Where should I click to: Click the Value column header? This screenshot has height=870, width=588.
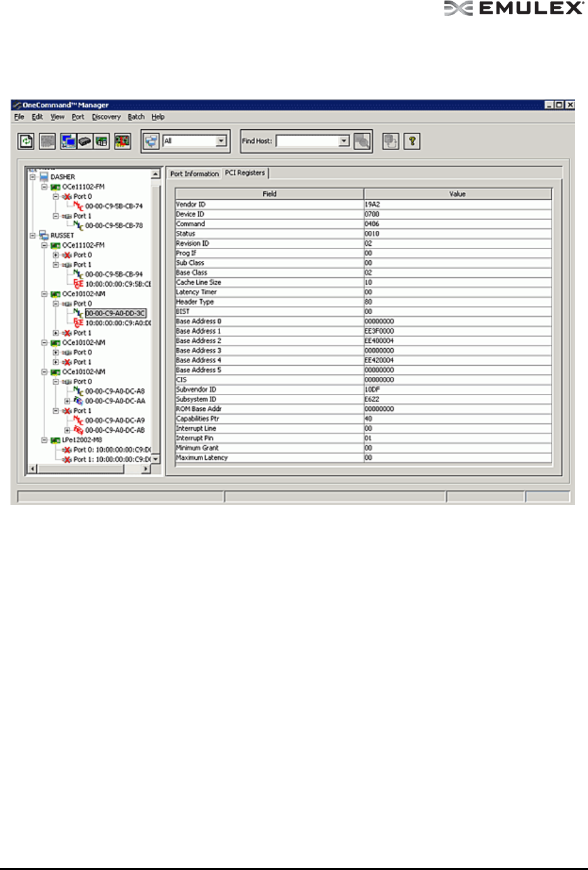458,194
